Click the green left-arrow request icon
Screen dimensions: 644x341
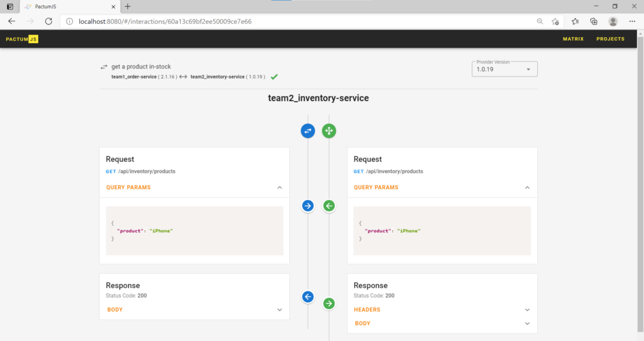click(x=329, y=205)
